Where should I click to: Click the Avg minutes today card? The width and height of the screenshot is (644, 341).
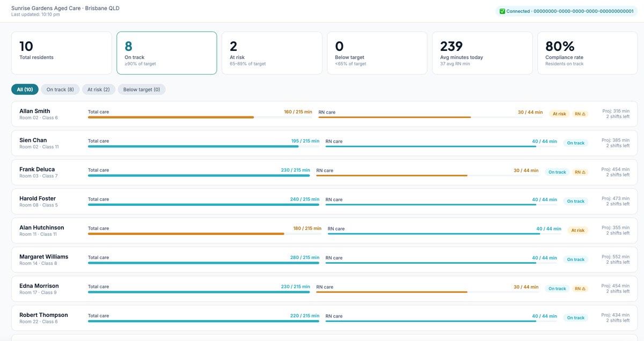(482, 53)
